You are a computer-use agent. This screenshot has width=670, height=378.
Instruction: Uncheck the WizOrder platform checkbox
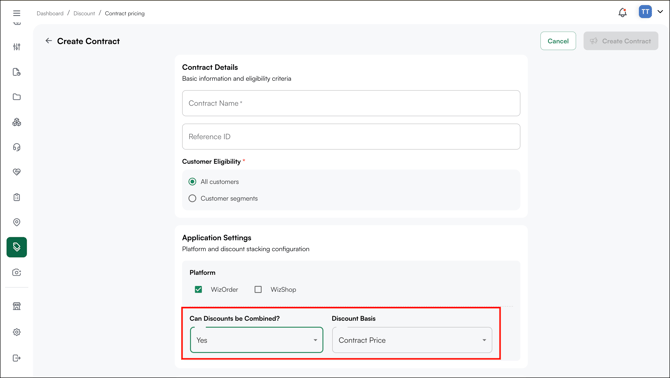(x=198, y=289)
